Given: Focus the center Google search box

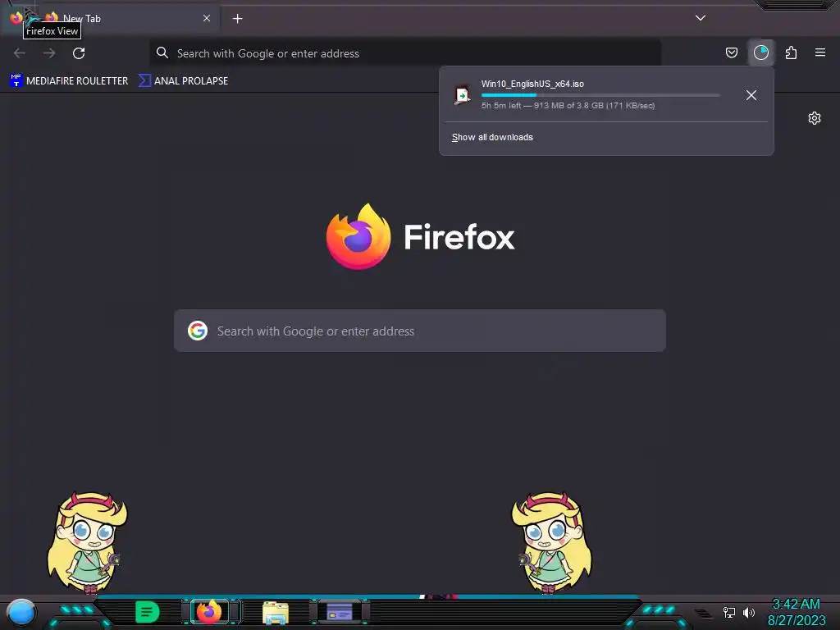Looking at the screenshot, I should [420, 331].
